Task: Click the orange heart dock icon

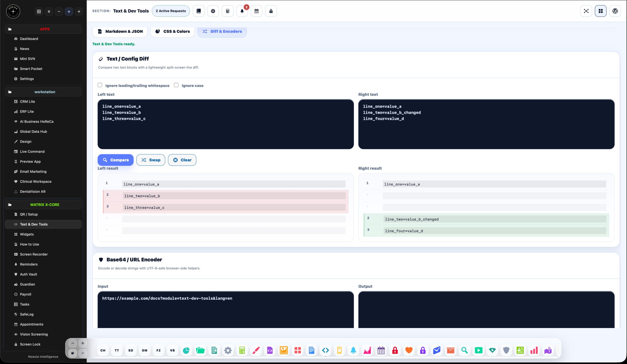Action: coord(409,350)
